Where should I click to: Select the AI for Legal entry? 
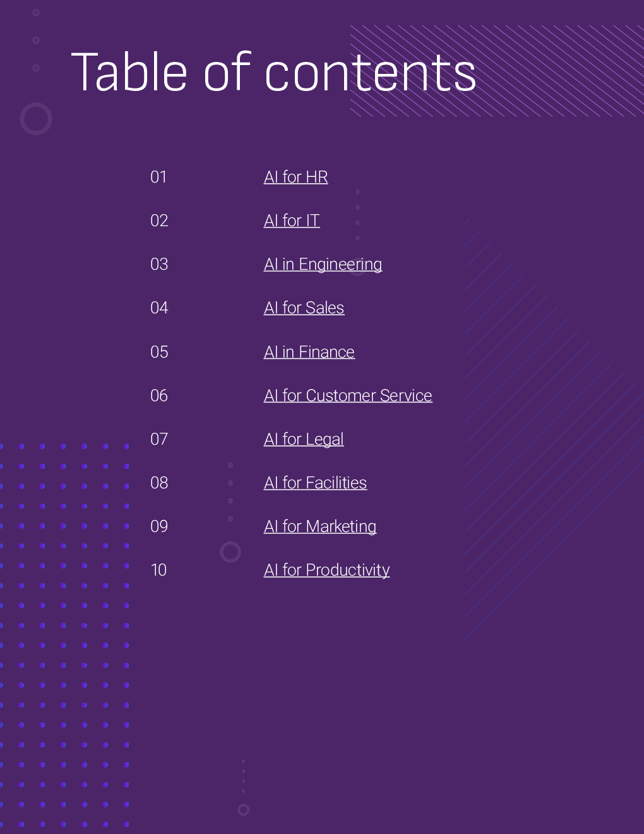click(304, 440)
